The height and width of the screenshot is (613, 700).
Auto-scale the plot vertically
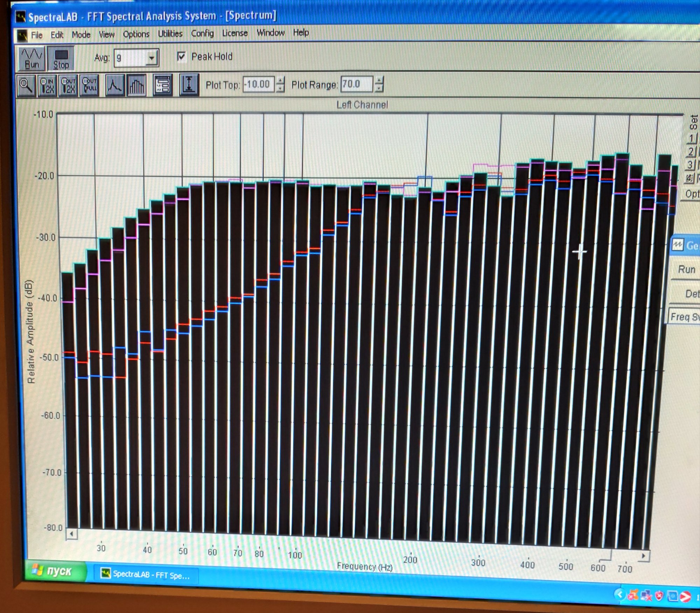click(189, 85)
